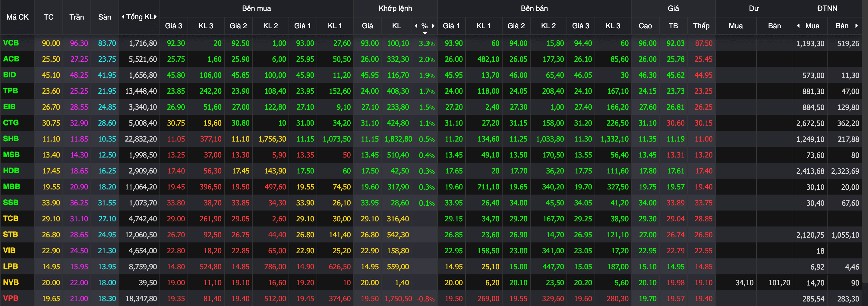Click EIB low price 26.25
The width and height of the screenshot is (868, 306).
704,107
